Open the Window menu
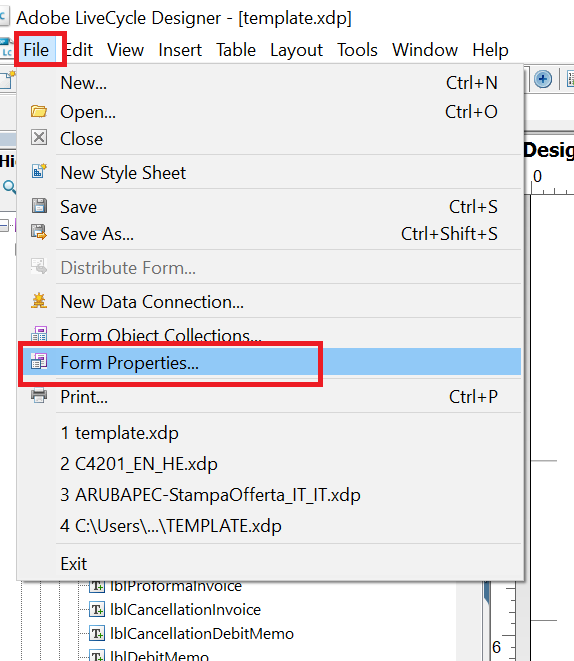The image size is (574, 661). click(x=425, y=50)
